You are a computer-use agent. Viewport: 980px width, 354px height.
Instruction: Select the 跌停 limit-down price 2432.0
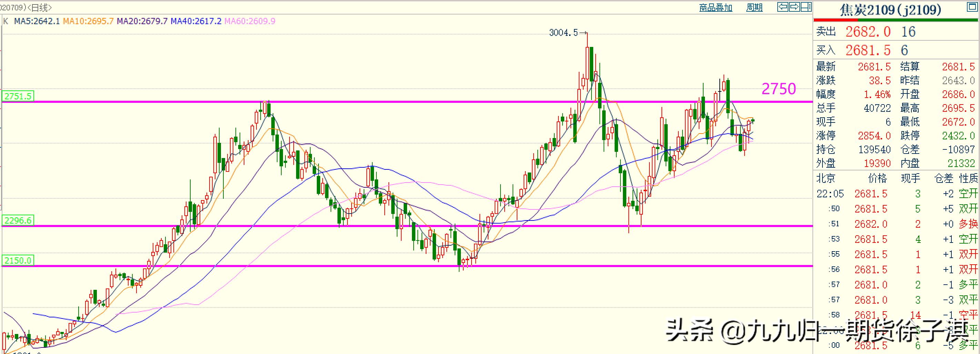pyautogui.click(x=959, y=136)
